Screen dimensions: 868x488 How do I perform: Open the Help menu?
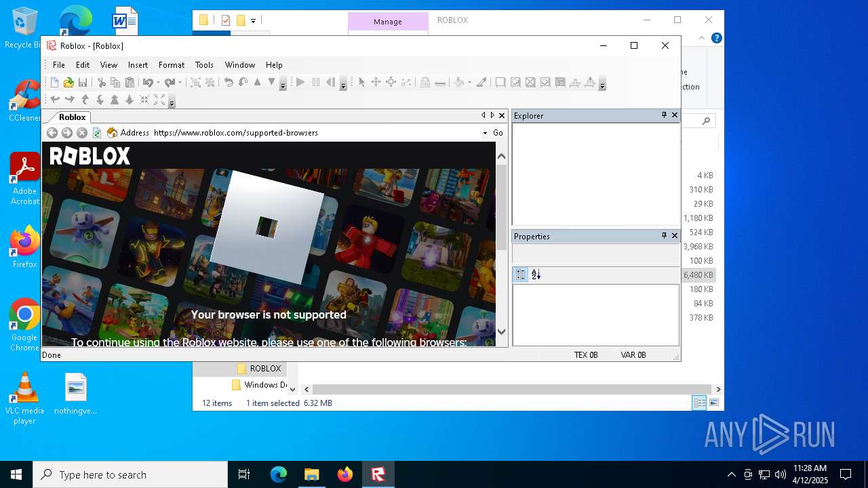point(274,65)
